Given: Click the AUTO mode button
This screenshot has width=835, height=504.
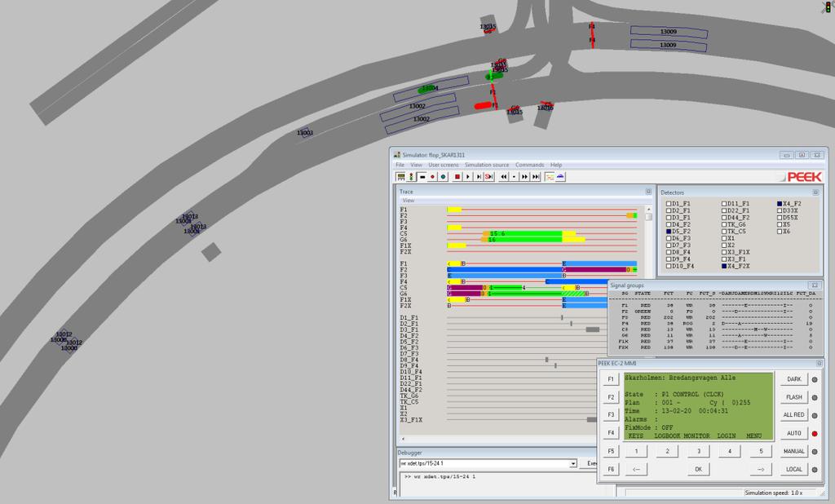Looking at the screenshot, I should (x=793, y=433).
